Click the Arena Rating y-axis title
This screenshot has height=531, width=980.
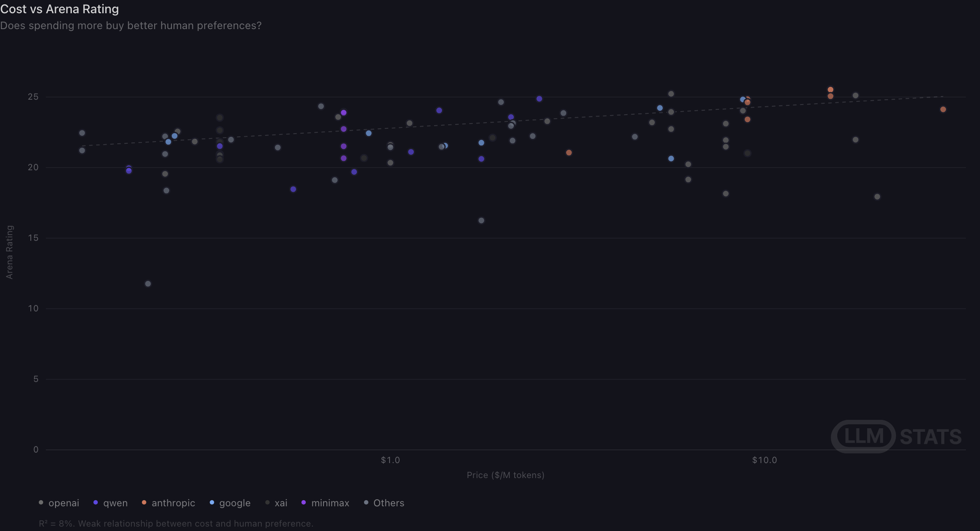click(9, 252)
